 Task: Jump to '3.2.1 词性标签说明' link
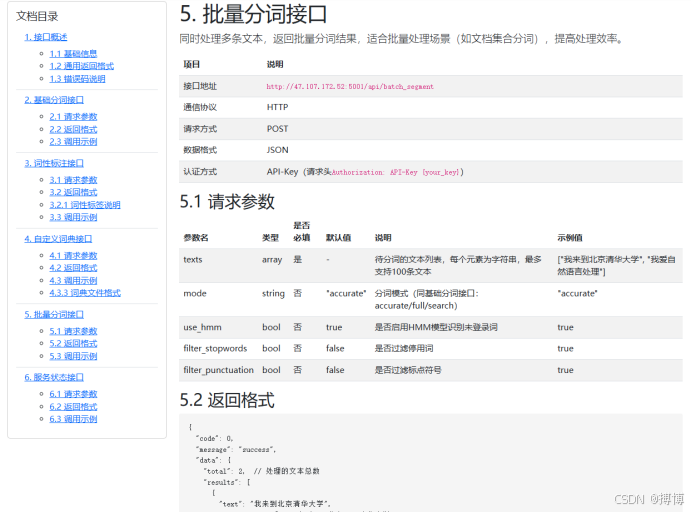[x=85, y=205]
